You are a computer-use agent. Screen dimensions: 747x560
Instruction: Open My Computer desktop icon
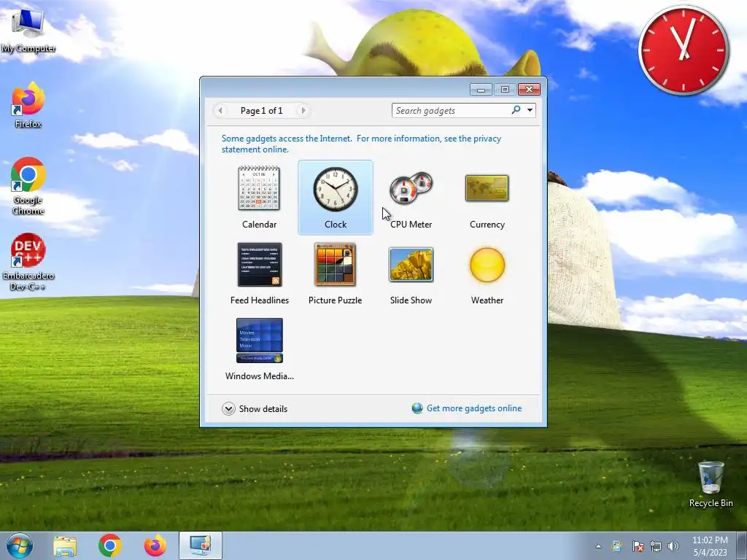tap(28, 31)
